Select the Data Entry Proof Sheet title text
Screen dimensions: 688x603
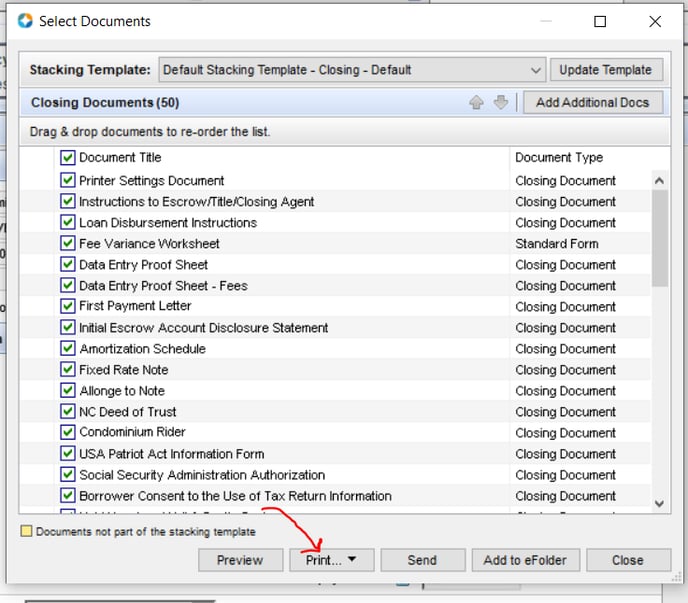point(143,265)
